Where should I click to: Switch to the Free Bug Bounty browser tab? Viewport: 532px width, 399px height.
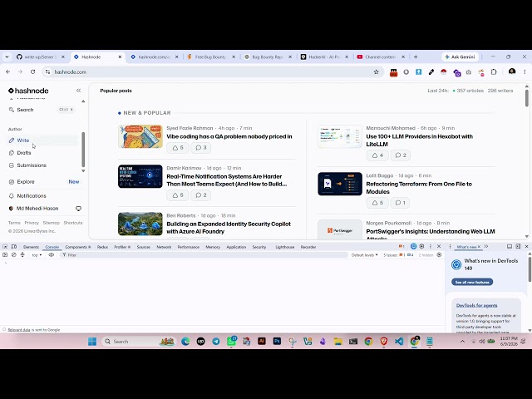[211, 57]
